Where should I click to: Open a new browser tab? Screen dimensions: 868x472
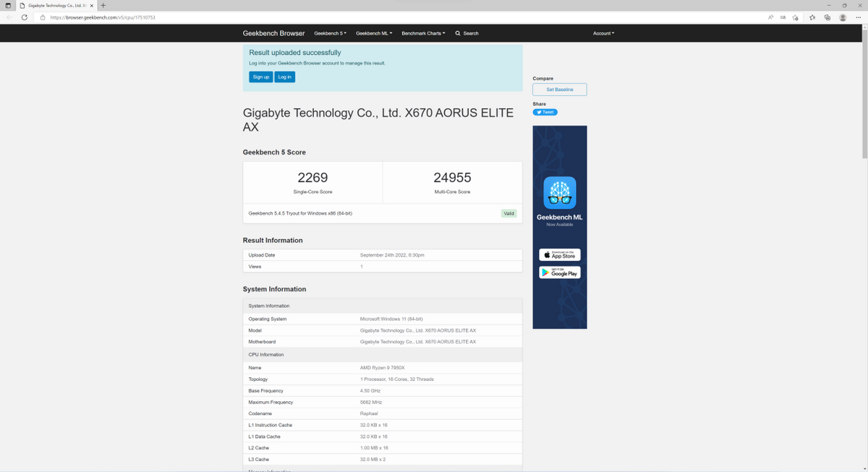103,5
